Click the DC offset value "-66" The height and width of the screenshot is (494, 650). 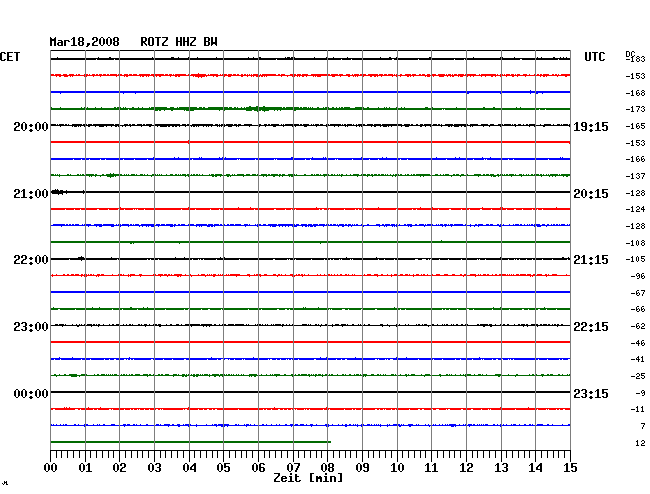tap(638, 309)
